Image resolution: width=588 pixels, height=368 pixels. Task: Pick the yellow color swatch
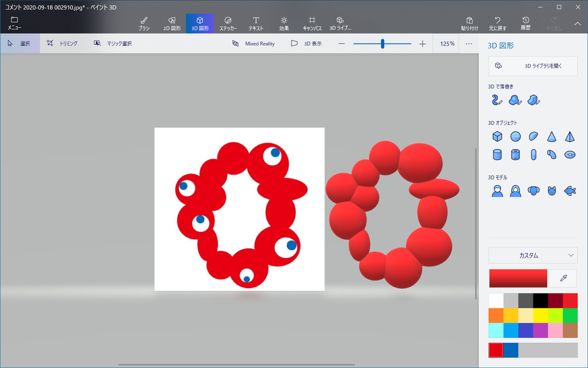pyautogui.click(x=541, y=316)
